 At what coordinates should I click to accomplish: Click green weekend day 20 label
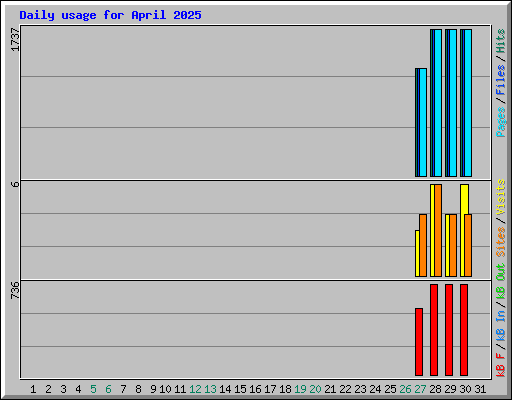coord(315,389)
